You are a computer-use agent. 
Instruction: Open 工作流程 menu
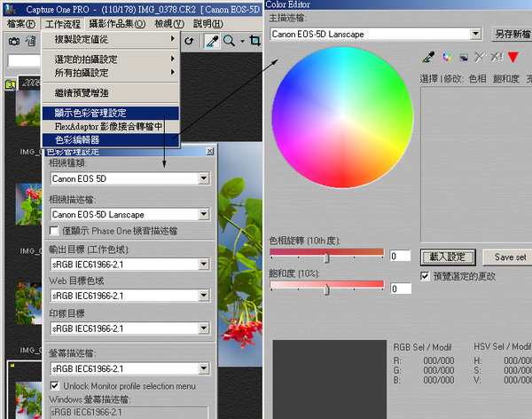(x=63, y=24)
